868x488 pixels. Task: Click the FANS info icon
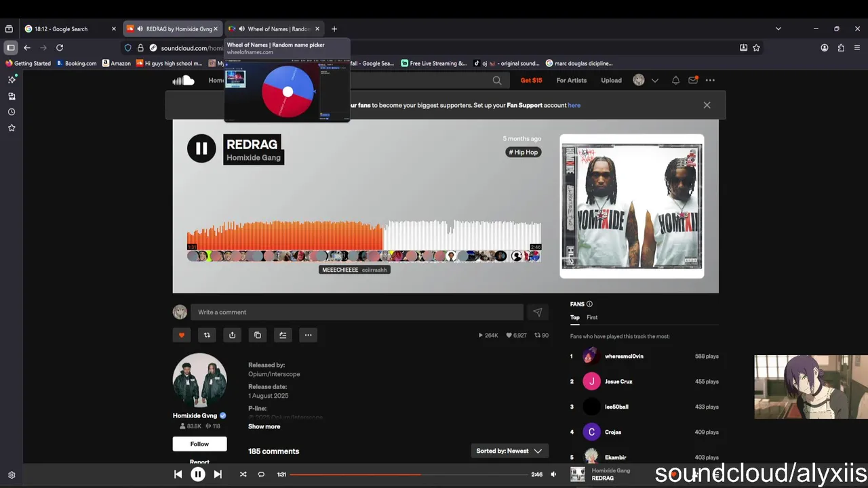(x=589, y=304)
